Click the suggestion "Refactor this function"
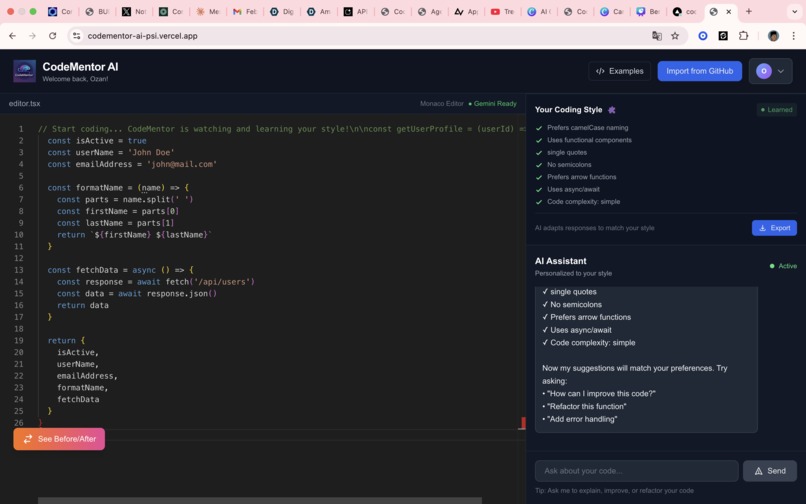Screen dimensions: 806x504 pos(584,406)
